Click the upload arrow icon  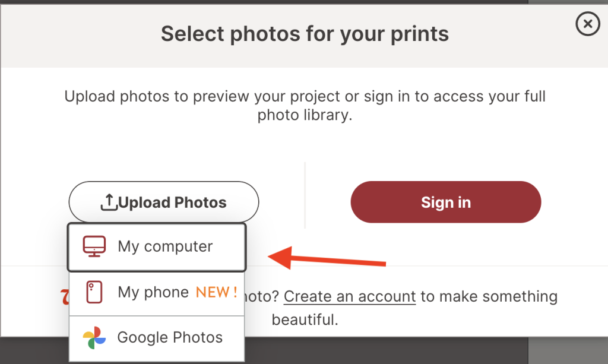[109, 203]
